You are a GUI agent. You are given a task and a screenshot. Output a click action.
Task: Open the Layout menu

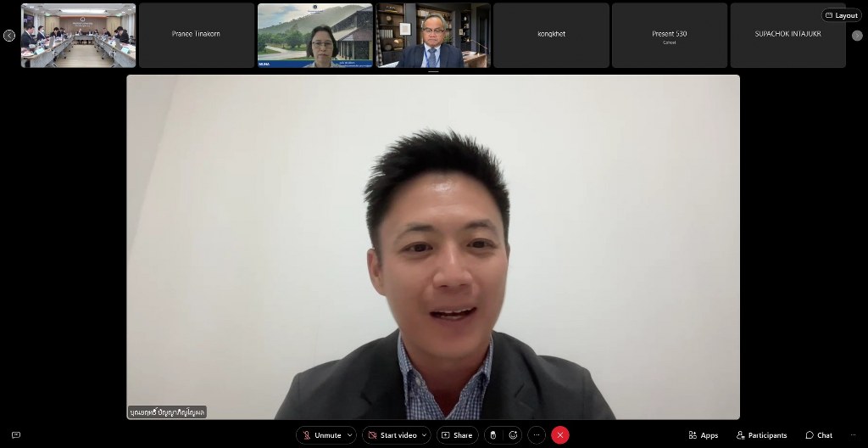pyautogui.click(x=841, y=15)
